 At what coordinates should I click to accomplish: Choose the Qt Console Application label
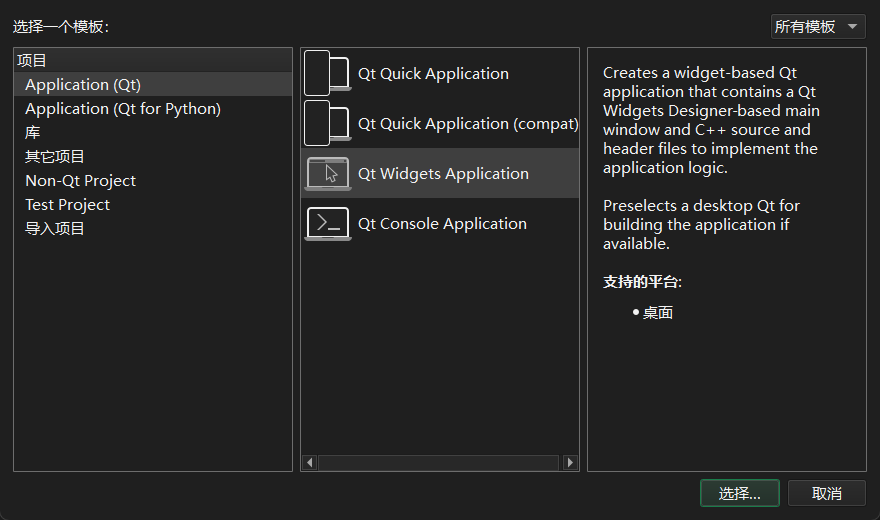pos(442,224)
